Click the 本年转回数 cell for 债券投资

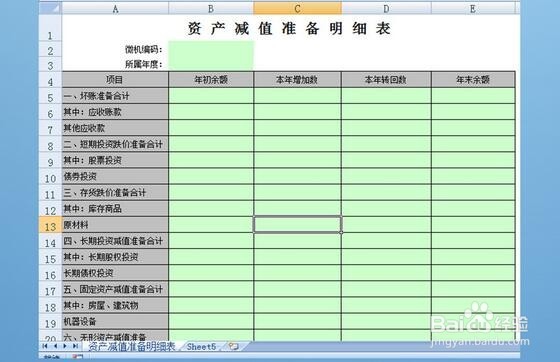pos(386,176)
